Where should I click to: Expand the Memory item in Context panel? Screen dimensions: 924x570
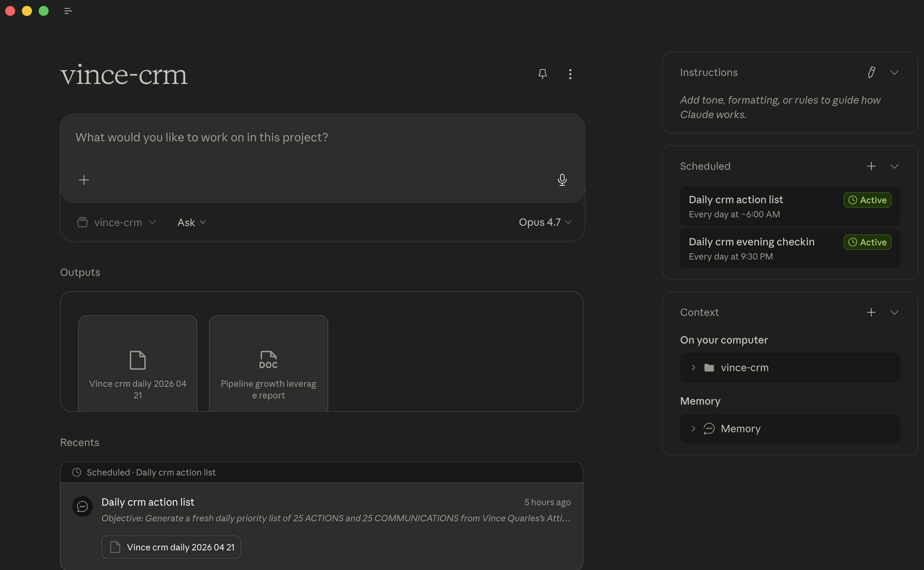tap(693, 429)
